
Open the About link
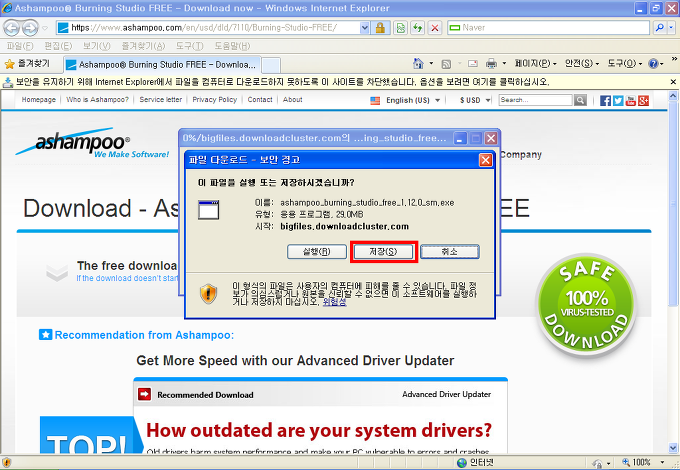pyautogui.click(x=293, y=99)
